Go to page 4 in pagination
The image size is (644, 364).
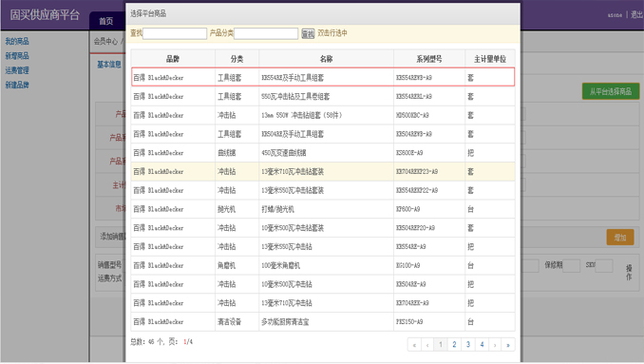(x=482, y=345)
